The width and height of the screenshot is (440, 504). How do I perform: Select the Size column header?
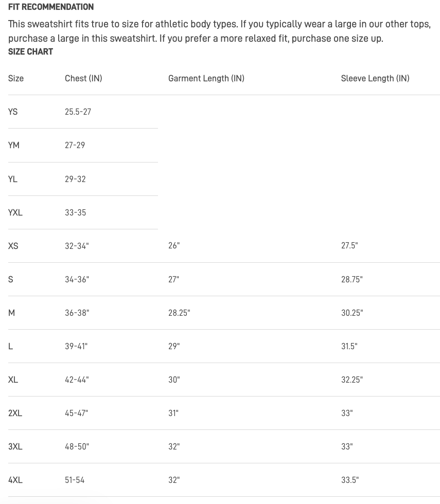click(16, 78)
